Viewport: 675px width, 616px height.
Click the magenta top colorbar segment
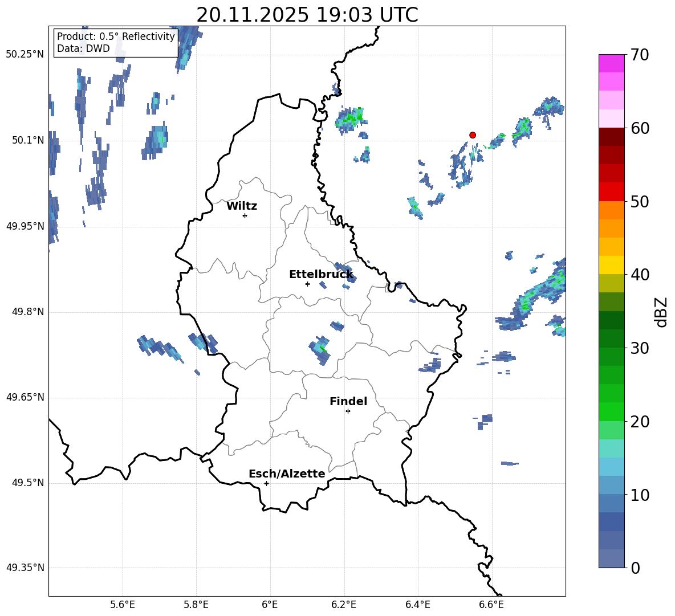click(611, 64)
